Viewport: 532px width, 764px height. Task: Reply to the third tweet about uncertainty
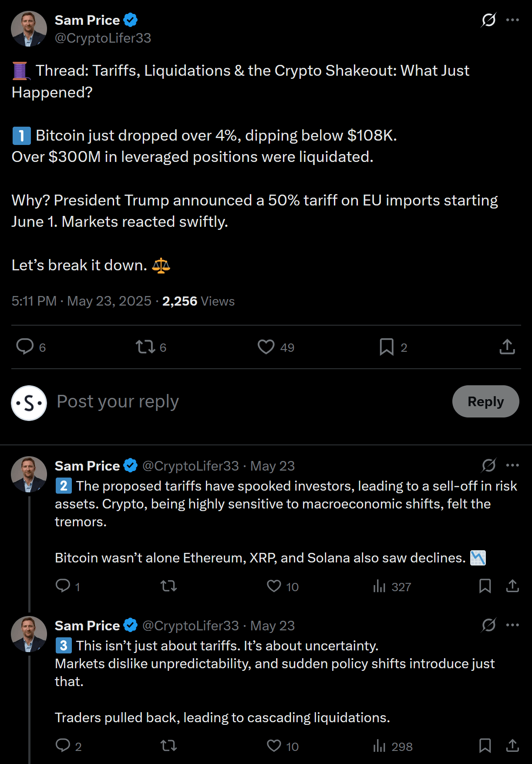[63, 746]
